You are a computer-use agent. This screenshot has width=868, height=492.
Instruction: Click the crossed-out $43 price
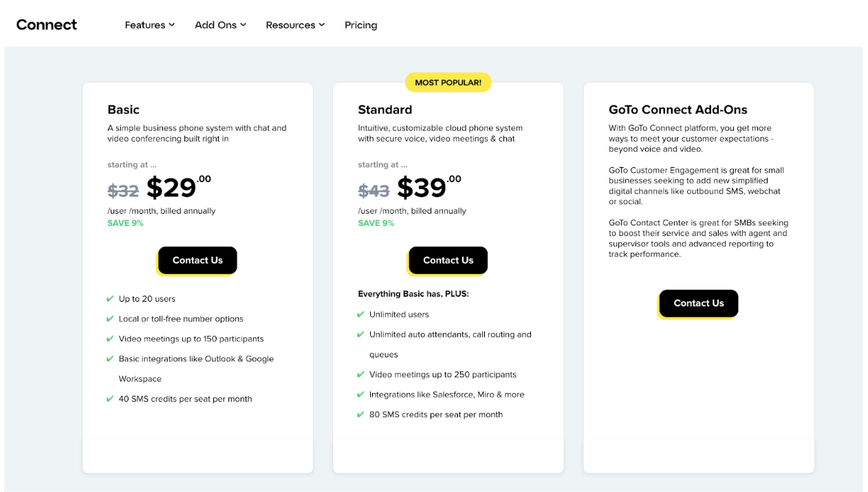coord(374,190)
